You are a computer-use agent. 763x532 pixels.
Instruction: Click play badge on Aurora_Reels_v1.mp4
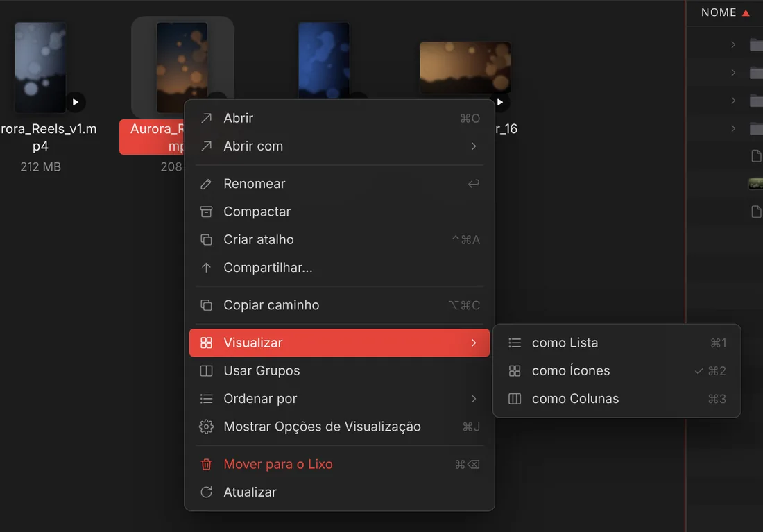(x=76, y=102)
